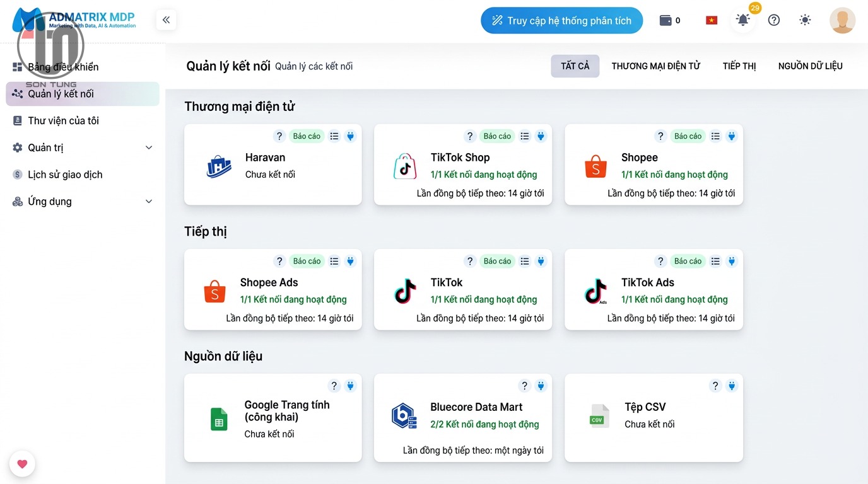Click Báo cáo on the TikTok Shop card

click(x=497, y=136)
